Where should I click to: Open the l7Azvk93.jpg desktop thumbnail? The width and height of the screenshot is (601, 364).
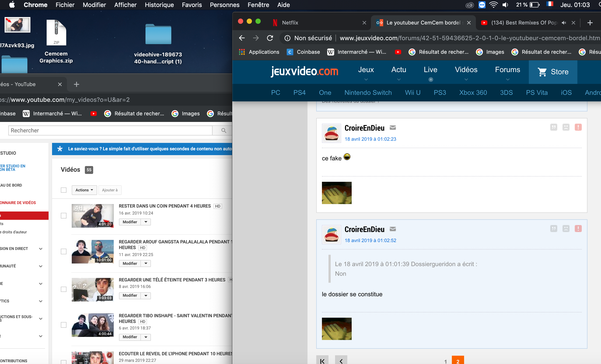[x=17, y=25]
